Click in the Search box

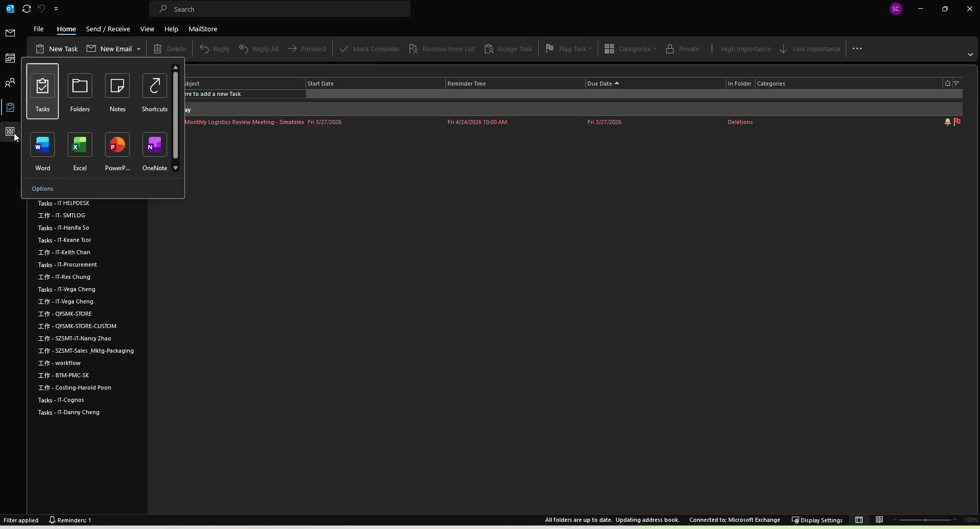point(280,9)
